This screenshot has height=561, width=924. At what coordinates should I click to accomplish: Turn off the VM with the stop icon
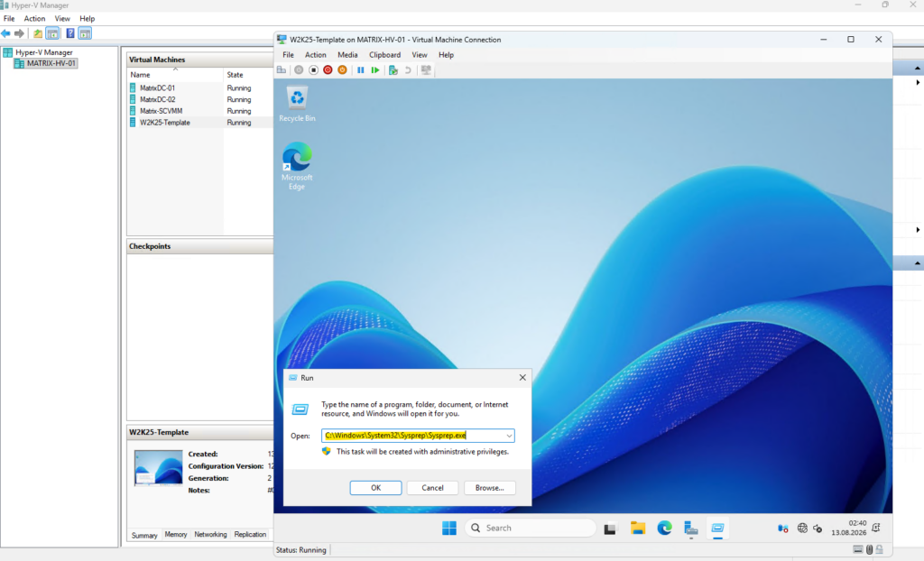point(313,70)
